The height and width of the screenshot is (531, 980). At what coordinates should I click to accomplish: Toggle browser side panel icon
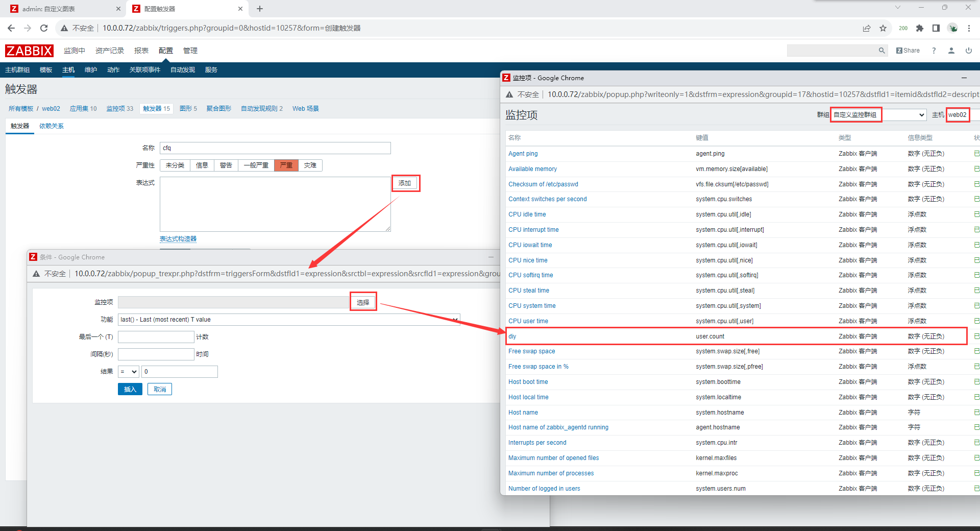point(936,28)
